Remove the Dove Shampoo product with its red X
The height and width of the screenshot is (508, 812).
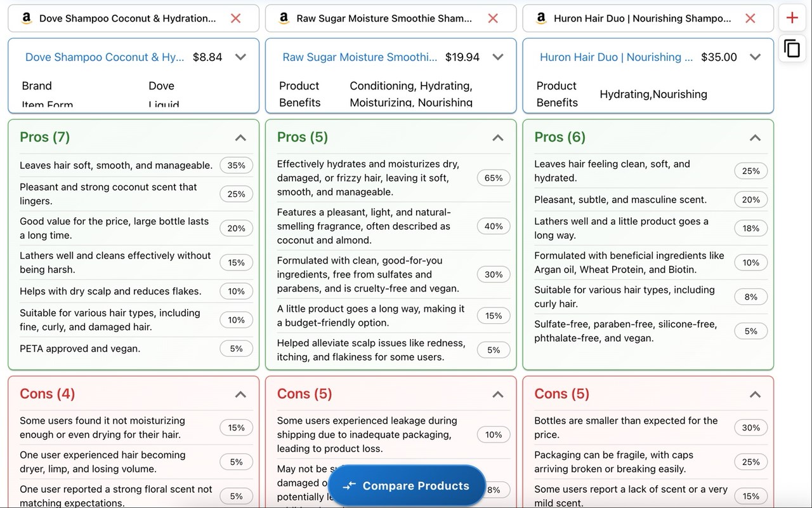pos(235,18)
